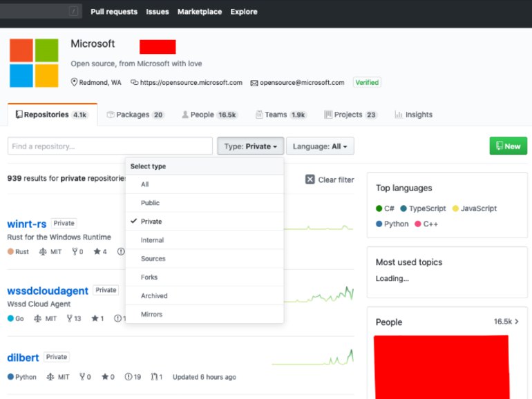Select the Public type option
The height and width of the screenshot is (399, 532).
[x=205, y=203]
